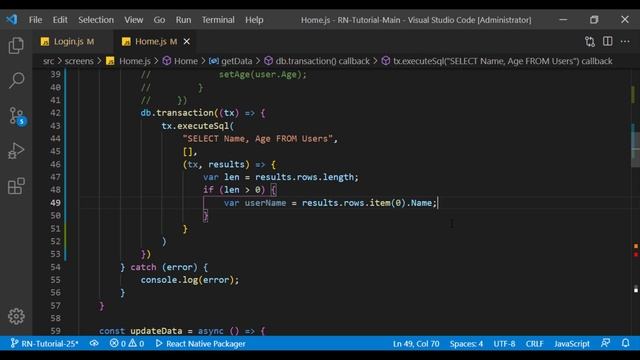Open the Manage gear menu

[x=16, y=316]
